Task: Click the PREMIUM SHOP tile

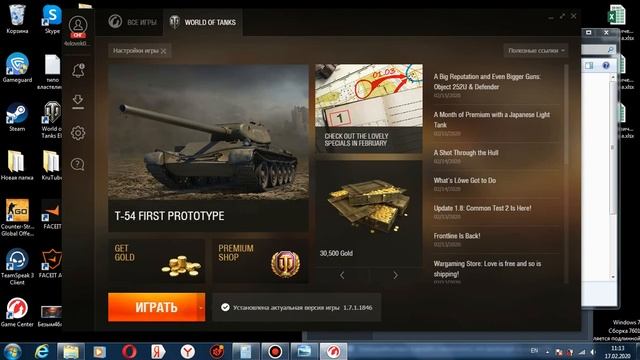Action: tap(260, 261)
